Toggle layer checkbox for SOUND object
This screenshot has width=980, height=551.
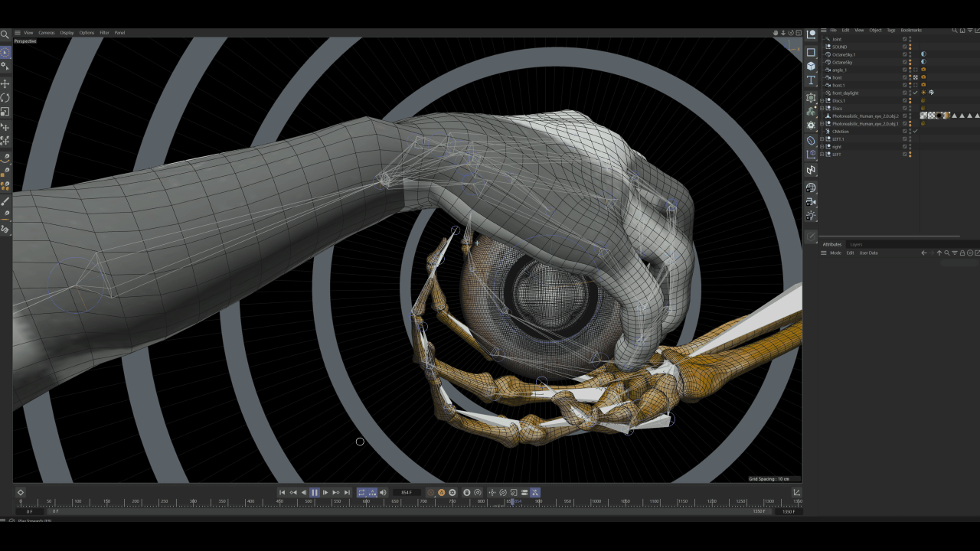(x=904, y=47)
